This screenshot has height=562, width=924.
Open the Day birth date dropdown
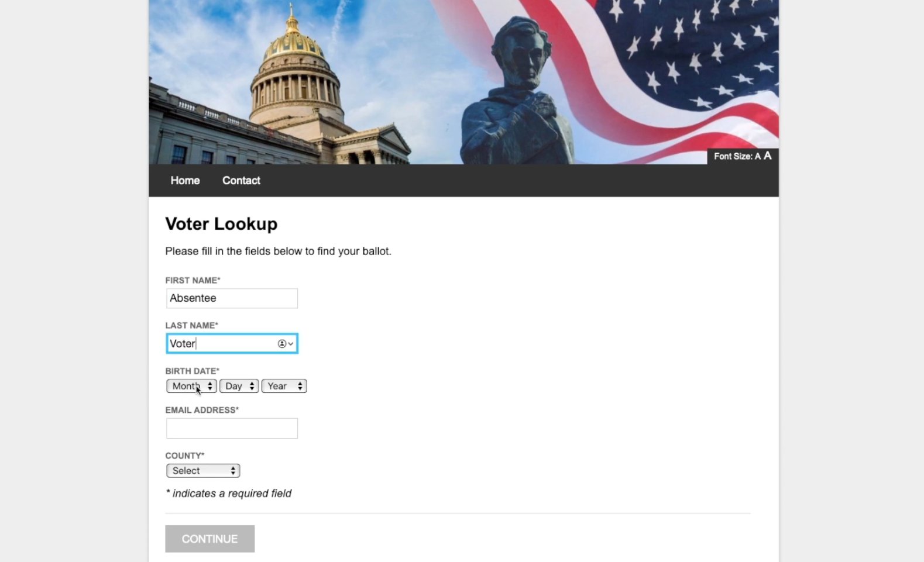pyautogui.click(x=239, y=386)
